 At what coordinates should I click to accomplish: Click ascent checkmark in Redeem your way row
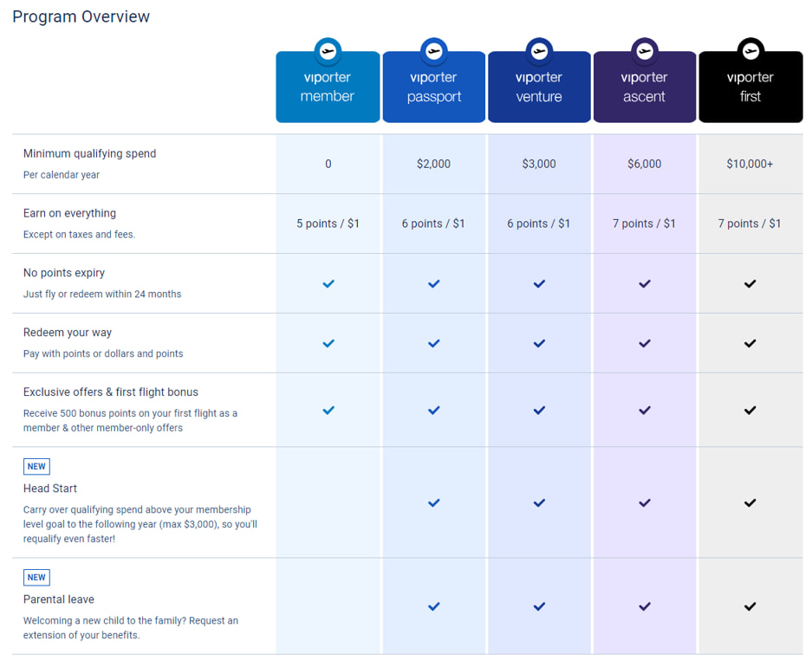click(645, 343)
